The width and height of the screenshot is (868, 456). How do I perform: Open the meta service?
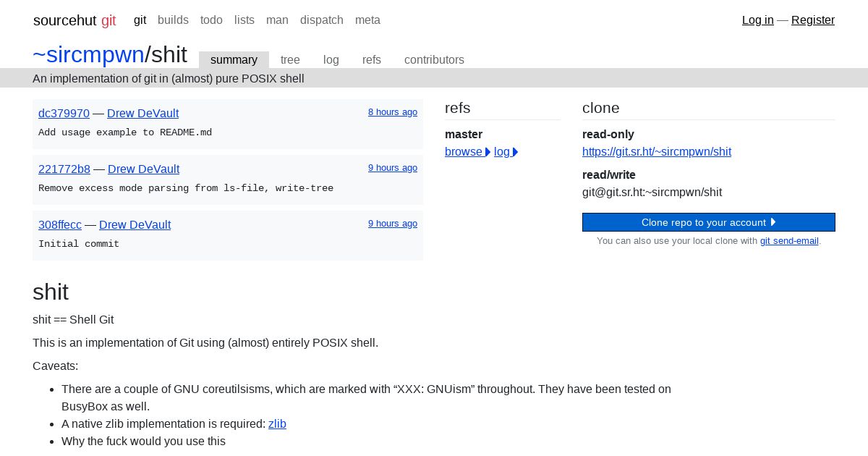[x=367, y=20]
